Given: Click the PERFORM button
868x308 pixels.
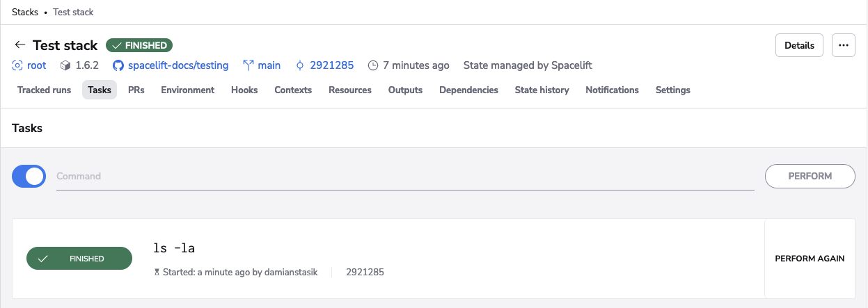Looking at the screenshot, I should [810, 177].
